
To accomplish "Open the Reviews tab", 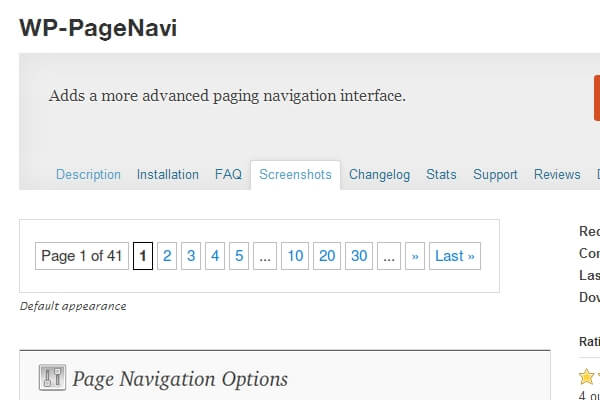I will coord(557,174).
